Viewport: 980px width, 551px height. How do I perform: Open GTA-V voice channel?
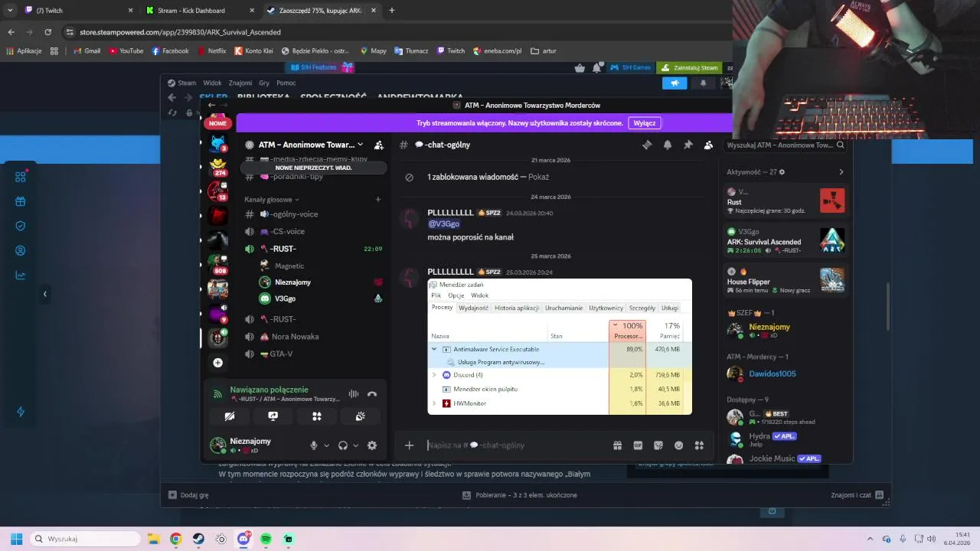(281, 354)
